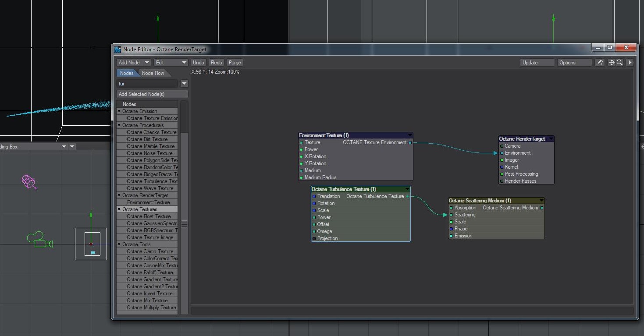Click the Post Processing port on Octane RenderTarget

tap(502, 174)
